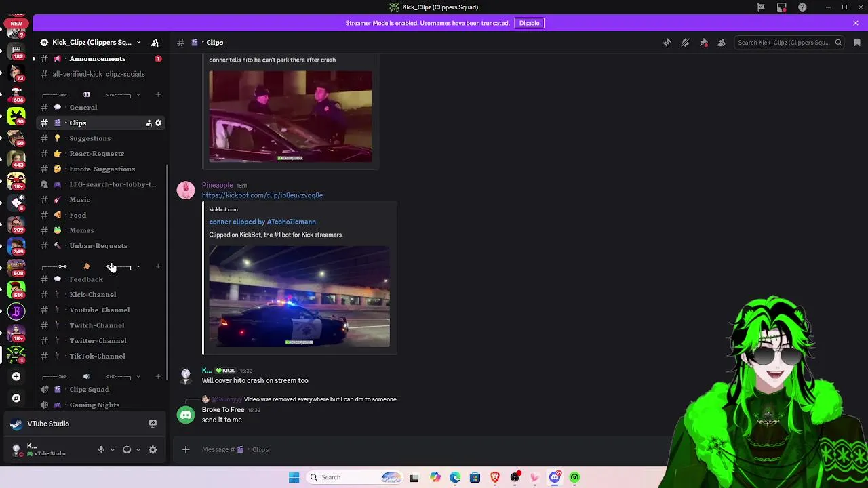868x488 pixels.
Task: Open the Suggestions channel
Action: coord(100,138)
